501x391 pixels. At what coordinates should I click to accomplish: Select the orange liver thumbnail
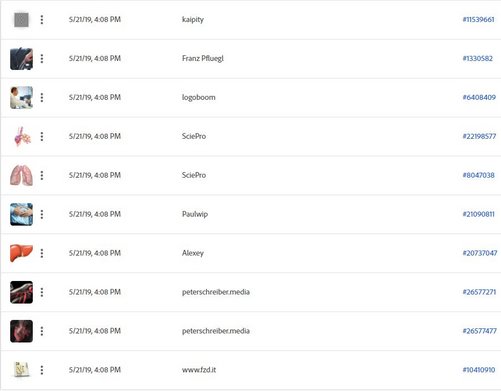[x=21, y=253]
